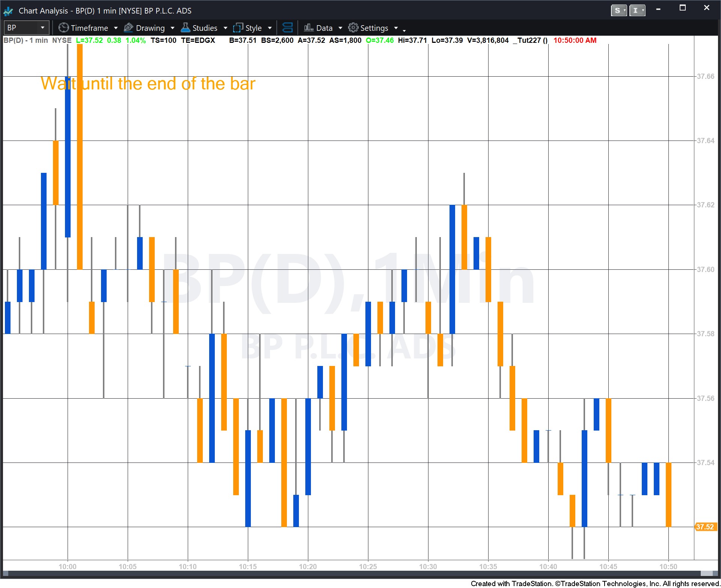Image resolution: width=721 pixels, height=588 pixels.
Task: Click the volume 'V=3,816,804'
Action: tap(488, 41)
